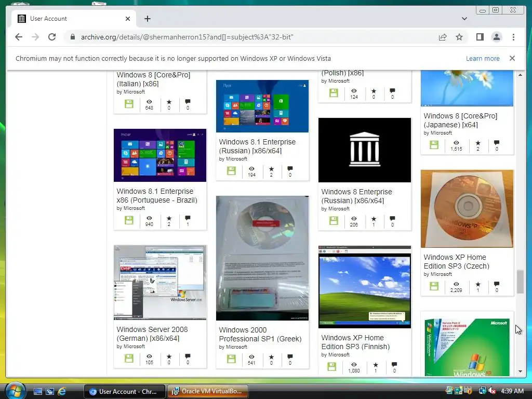Click the muted volume tray icon
The height and width of the screenshot is (399, 532).
(x=493, y=391)
